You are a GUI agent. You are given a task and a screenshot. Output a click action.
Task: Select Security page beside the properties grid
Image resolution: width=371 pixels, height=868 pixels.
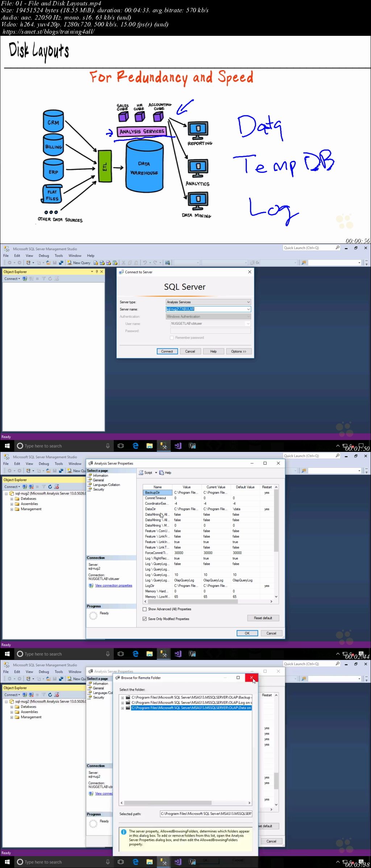point(99,490)
